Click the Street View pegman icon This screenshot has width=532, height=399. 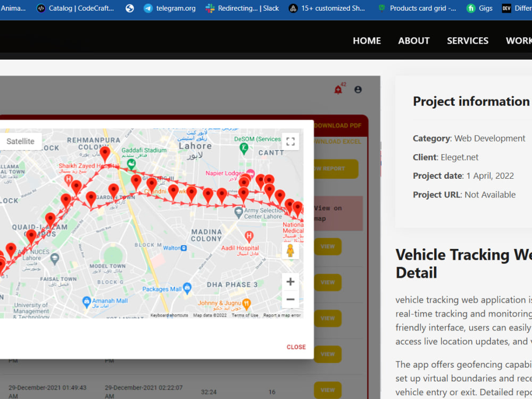(x=290, y=251)
